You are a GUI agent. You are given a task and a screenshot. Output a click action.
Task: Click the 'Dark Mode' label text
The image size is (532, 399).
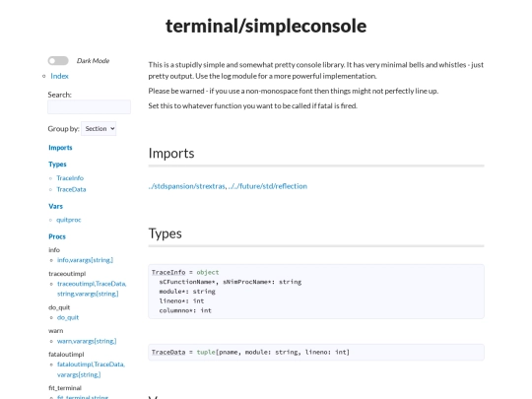click(x=93, y=61)
